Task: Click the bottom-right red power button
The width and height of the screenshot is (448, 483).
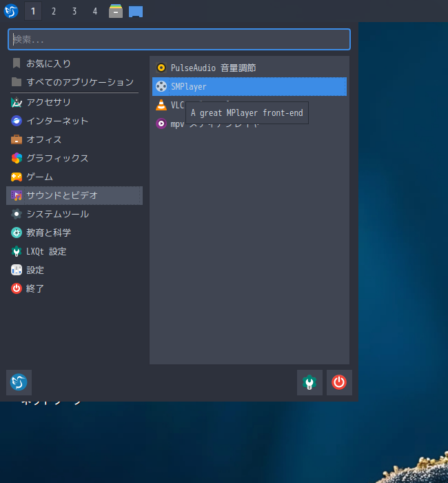Action: click(339, 382)
